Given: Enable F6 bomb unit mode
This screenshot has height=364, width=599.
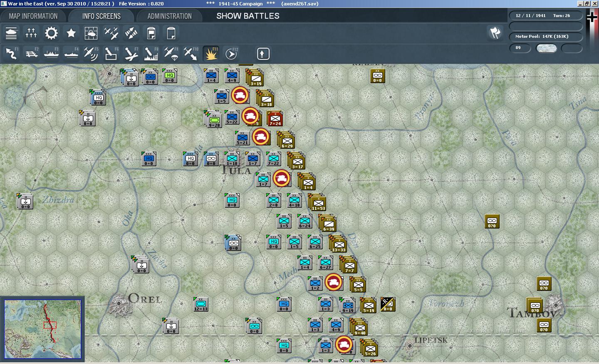Looking at the screenshot, I should 111,54.
